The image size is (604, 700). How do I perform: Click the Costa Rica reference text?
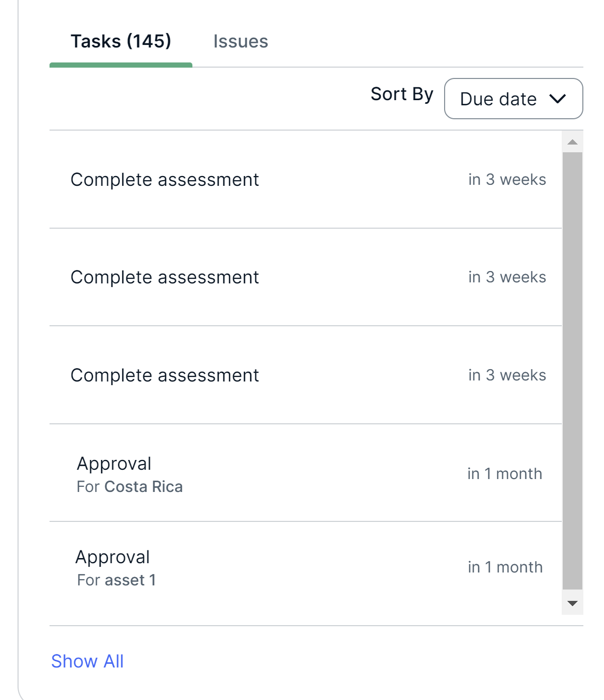click(x=143, y=486)
